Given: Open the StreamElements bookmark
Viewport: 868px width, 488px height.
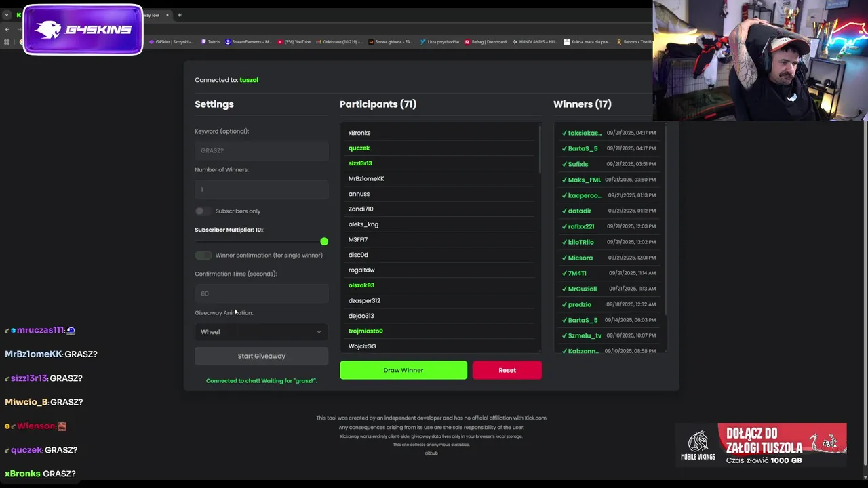Looking at the screenshot, I should (x=248, y=42).
